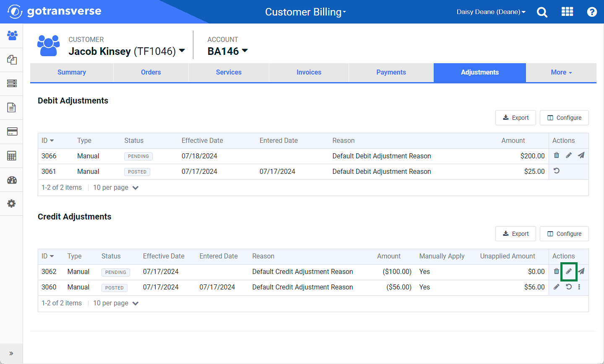Image resolution: width=604 pixels, height=364 pixels.
Task: Open Customer Billing module dropdown
Action: click(x=305, y=12)
